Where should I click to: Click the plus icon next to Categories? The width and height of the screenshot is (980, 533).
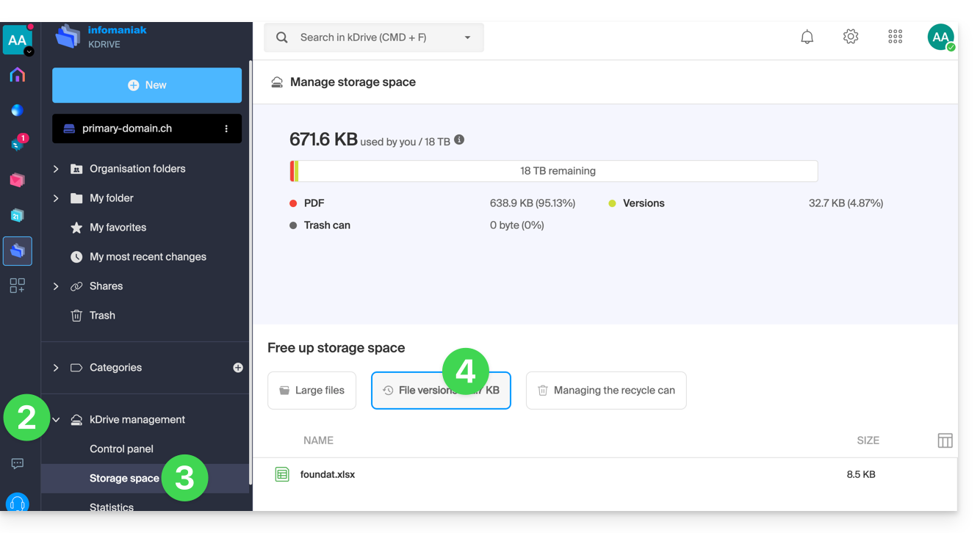(238, 367)
